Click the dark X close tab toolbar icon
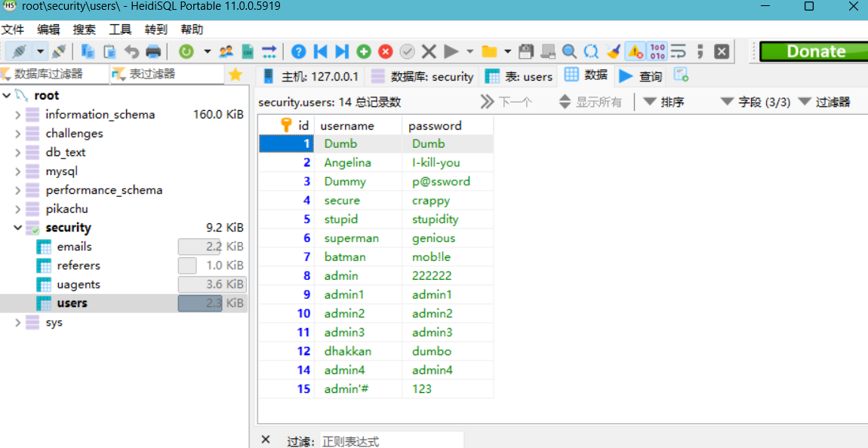 (x=721, y=52)
